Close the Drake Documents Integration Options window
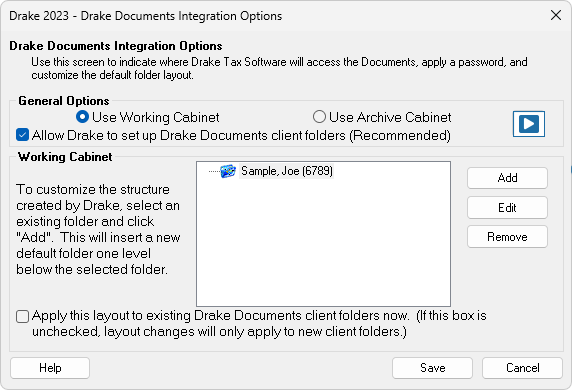Image resolution: width=572 pixels, height=390 pixels. click(x=556, y=15)
